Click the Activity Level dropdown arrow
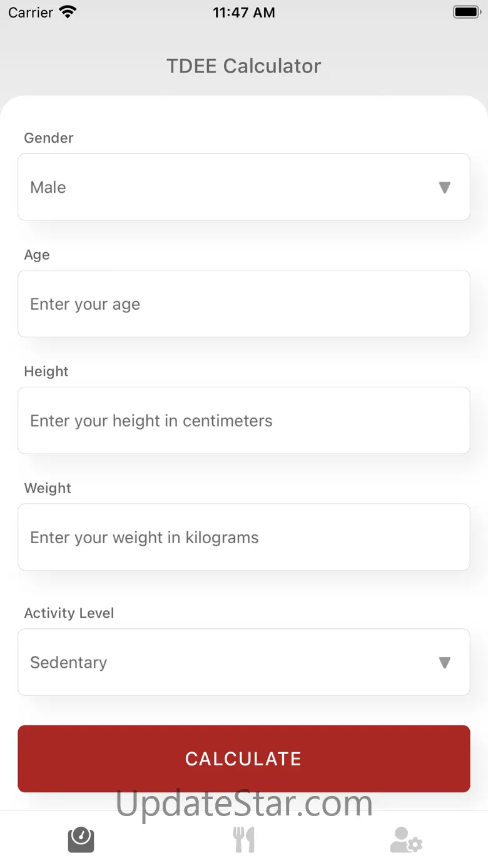Viewport: 488px width, 868px height. click(444, 663)
